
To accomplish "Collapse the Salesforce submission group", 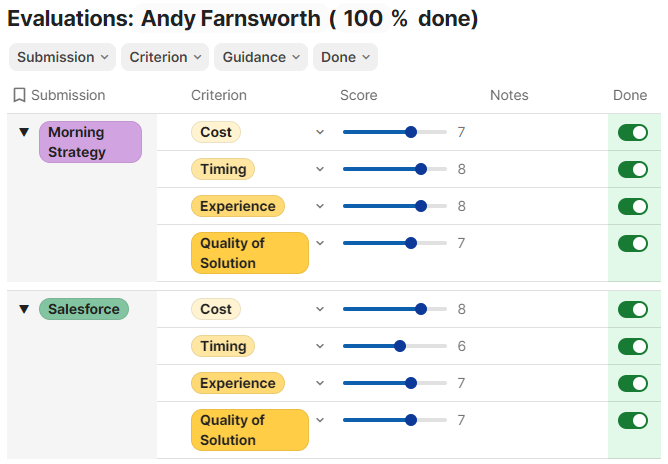I will click(x=24, y=310).
